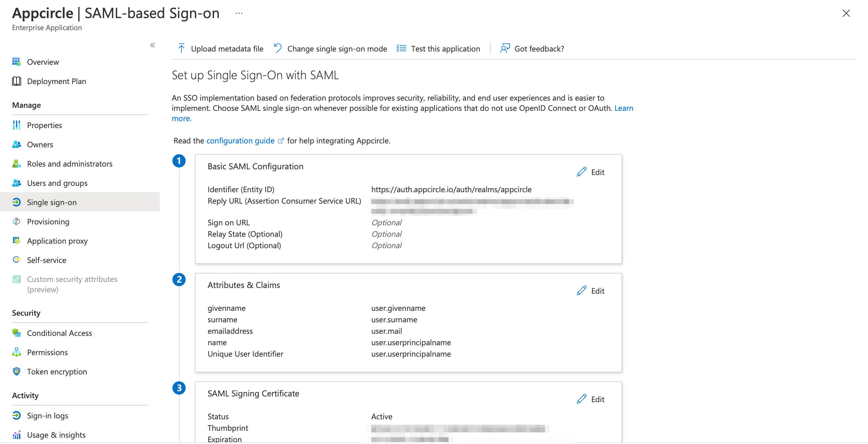Click the Token encryption shield icon

pos(16,371)
